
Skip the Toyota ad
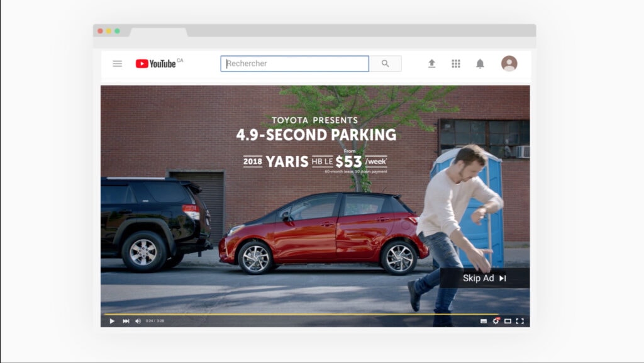tap(485, 278)
